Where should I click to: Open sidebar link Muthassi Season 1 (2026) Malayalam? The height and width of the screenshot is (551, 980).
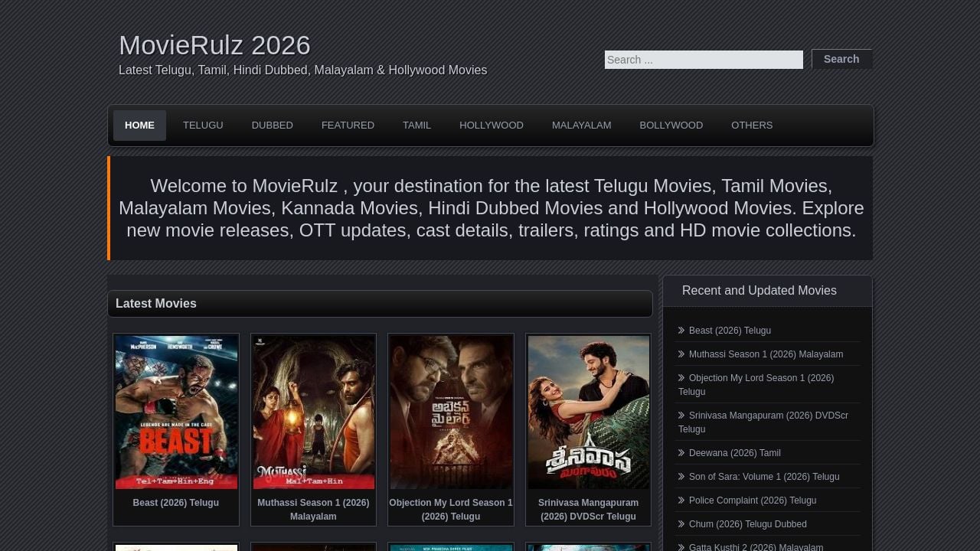point(766,354)
